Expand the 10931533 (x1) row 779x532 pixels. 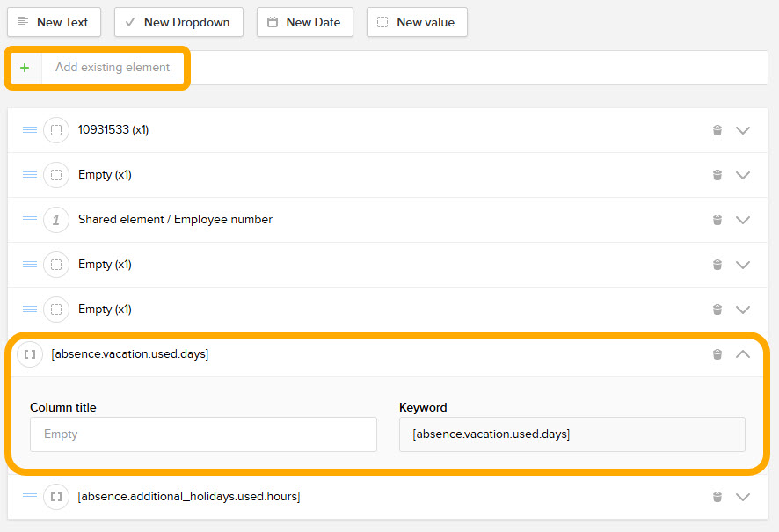pos(743,130)
